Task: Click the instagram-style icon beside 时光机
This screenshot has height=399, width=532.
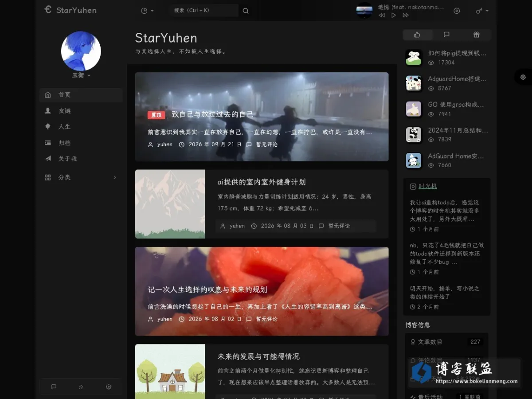Action: (x=413, y=187)
